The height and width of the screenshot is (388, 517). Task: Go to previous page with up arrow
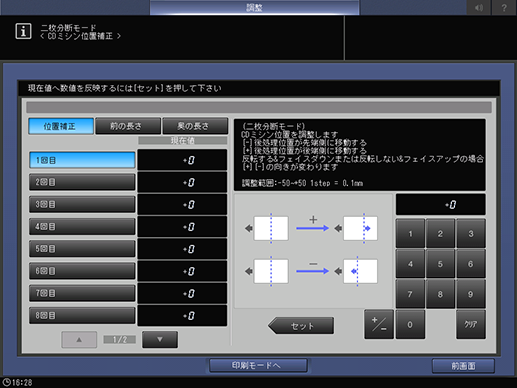(79, 339)
